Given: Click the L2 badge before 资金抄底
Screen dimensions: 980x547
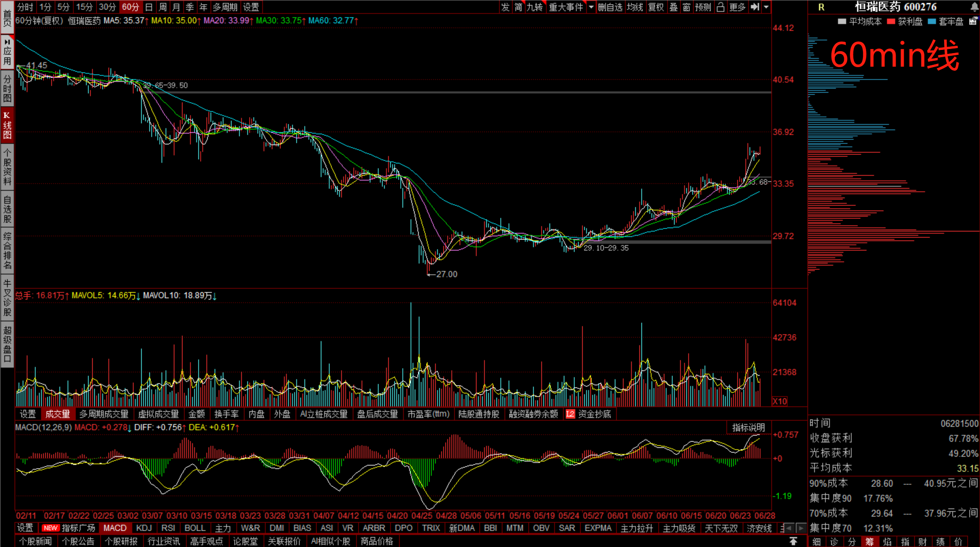Looking at the screenshot, I should coord(570,414).
